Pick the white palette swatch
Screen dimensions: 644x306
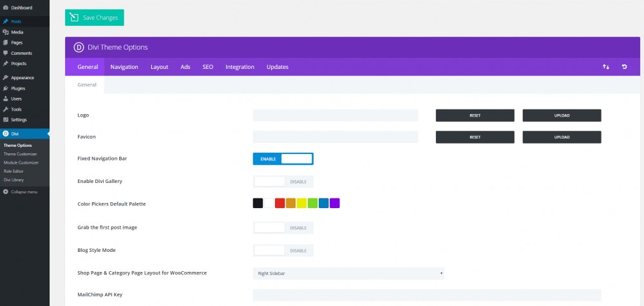click(269, 204)
